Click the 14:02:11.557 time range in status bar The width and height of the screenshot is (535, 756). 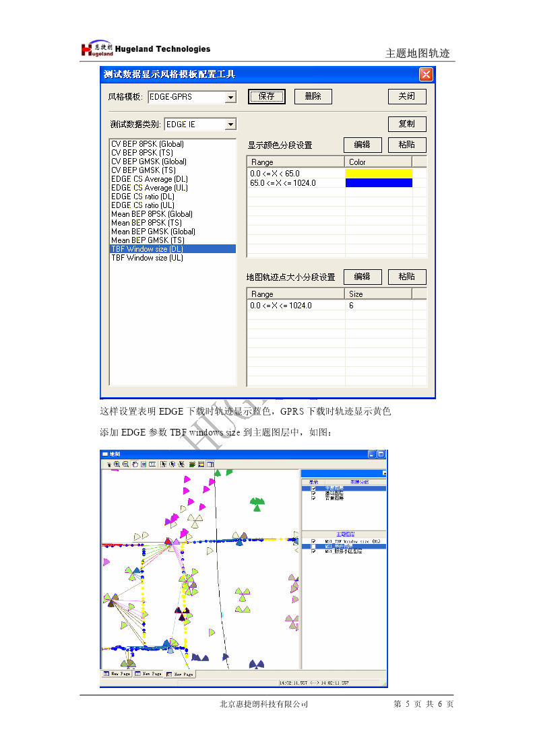tap(314, 683)
